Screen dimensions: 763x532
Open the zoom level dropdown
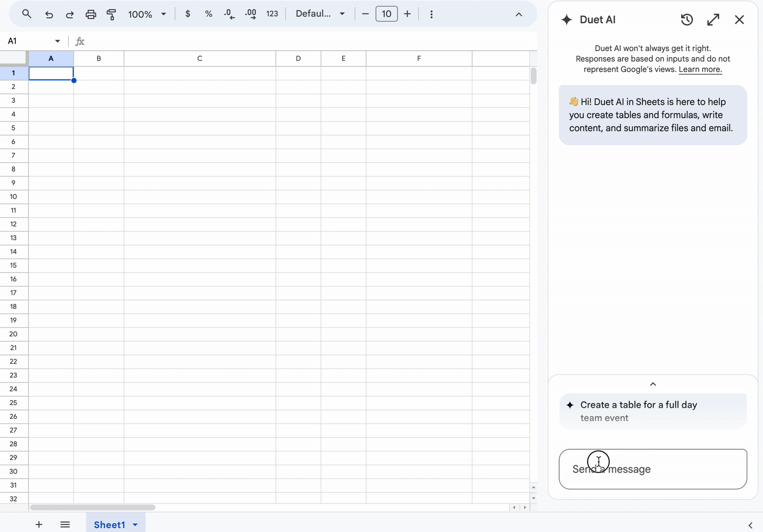[146, 14]
